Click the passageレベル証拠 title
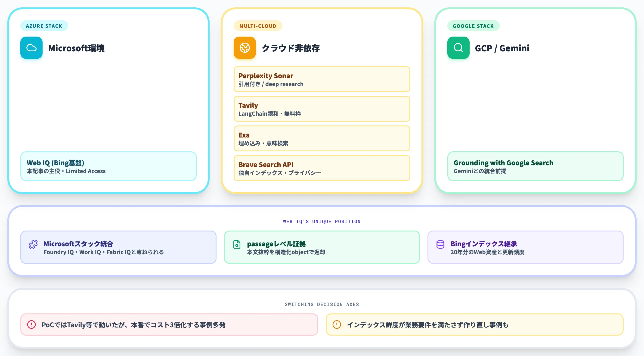 (x=276, y=244)
